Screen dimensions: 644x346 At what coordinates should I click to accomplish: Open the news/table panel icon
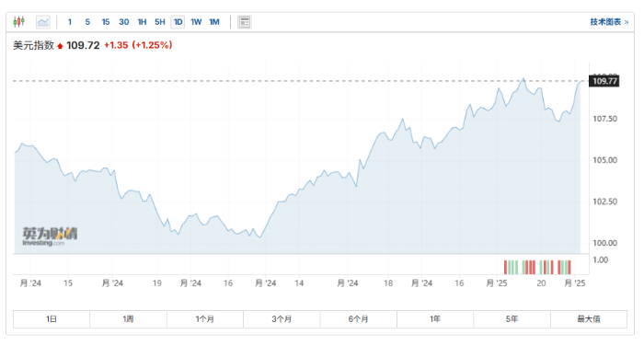click(x=245, y=22)
